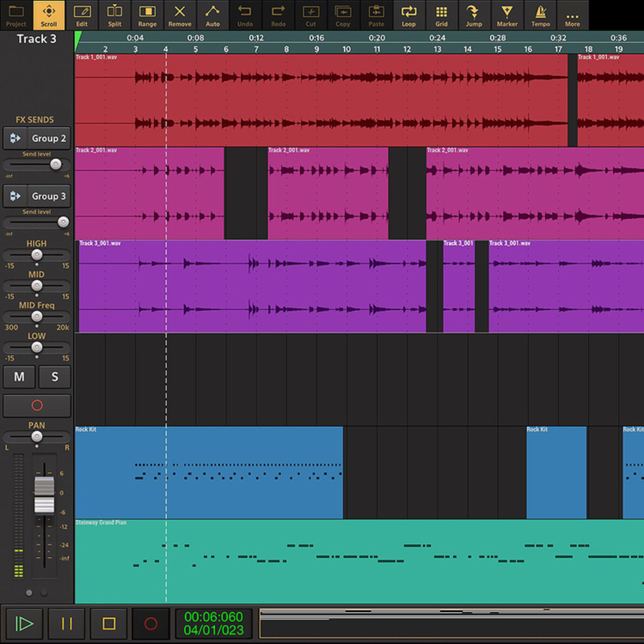644x644 pixels.
Task: Click the Copy tool
Action: tap(343, 15)
